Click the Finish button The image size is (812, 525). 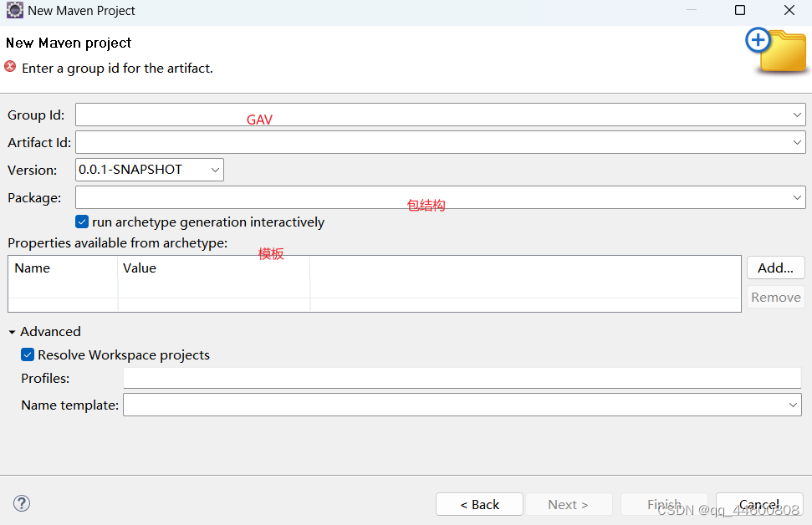coord(664,504)
